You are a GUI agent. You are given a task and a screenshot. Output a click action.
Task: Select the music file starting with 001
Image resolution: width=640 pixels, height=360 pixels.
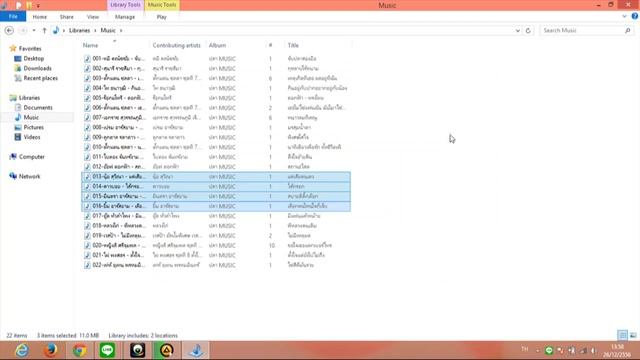(216, 59)
